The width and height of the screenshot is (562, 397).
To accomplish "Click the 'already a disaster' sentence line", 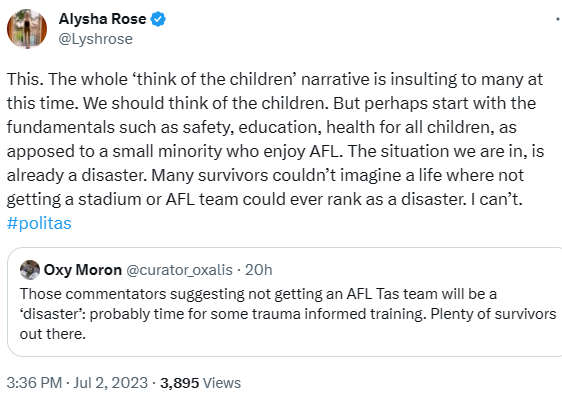I will 265,176.
